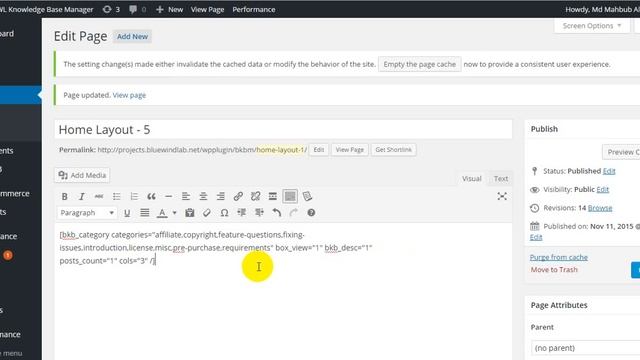The height and width of the screenshot is (360, 640).
Task: Insert a blockquote
Action: coord(151,196)
